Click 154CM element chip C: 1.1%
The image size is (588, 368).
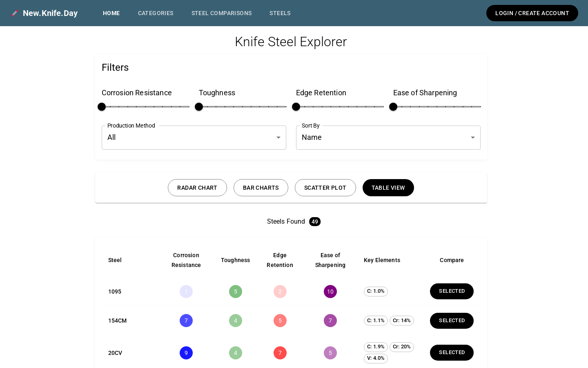click(x=376, y=321)
